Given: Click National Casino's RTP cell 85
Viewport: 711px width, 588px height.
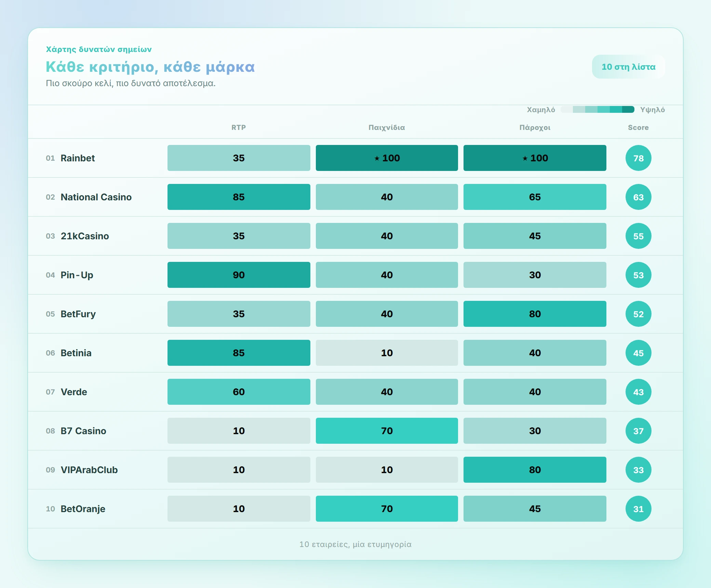Looking at the screenshot, I should click(x=239, y=197).
